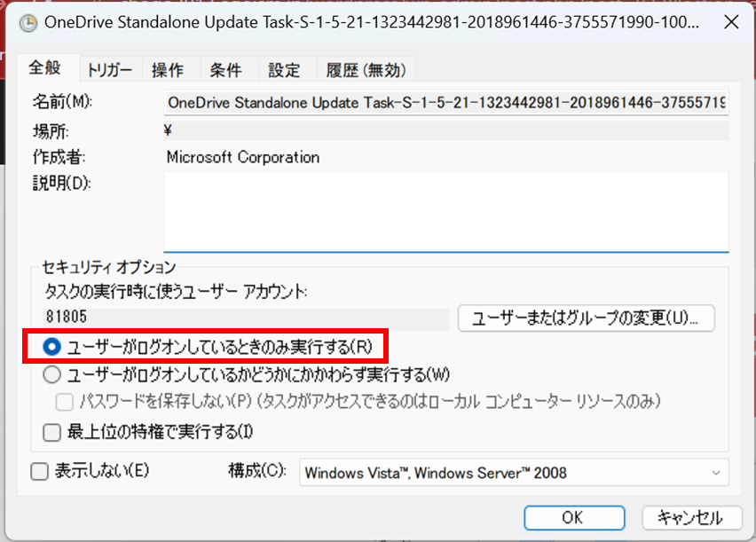Expand the 構成 dropdown showing Windows Vista
The width and height of the screenshot is (756, 542).
point(514,473)
